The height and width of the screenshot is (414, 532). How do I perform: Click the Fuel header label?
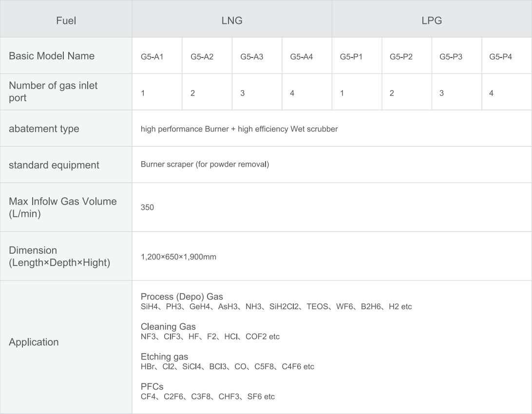[x=66, y=20]
